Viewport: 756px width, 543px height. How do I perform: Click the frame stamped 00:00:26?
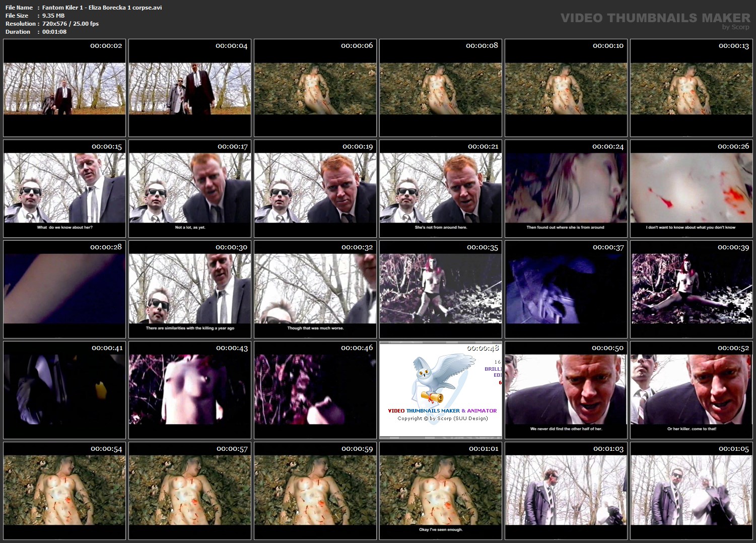[692, 189]
